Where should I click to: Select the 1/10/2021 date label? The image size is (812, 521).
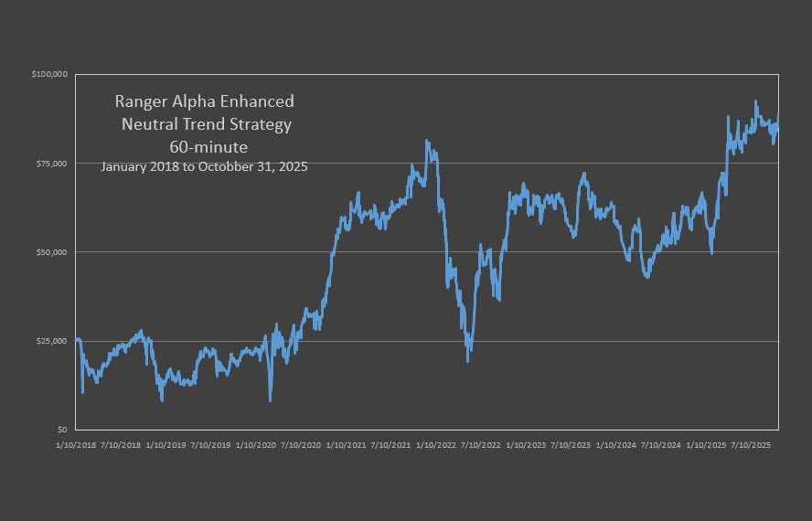point(346,446)
